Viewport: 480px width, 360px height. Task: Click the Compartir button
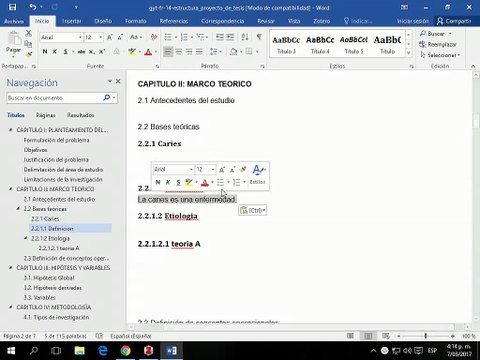tap(455, 21)
